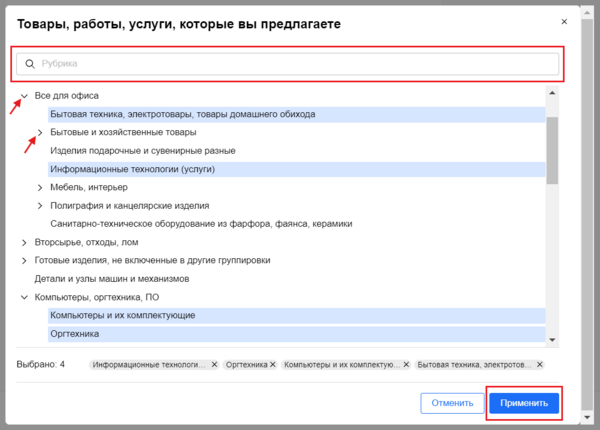The image size is (600, 430).
Task: Click Отменить button
Action: [x=452, y=403]
